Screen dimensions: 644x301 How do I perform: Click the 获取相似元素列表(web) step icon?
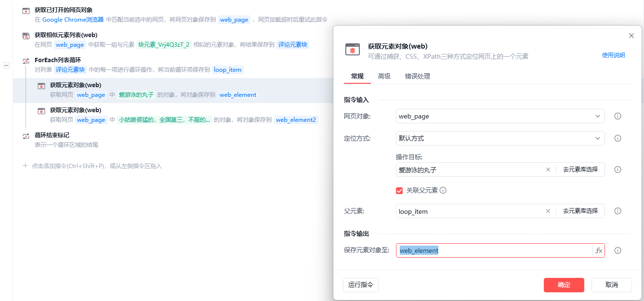26,36
